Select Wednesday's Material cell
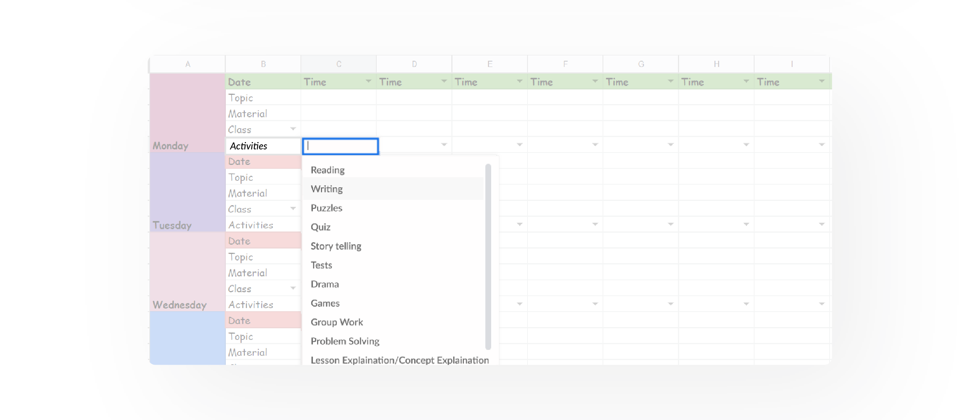This screenshot has width=980, height=420. tap(263, 273)
